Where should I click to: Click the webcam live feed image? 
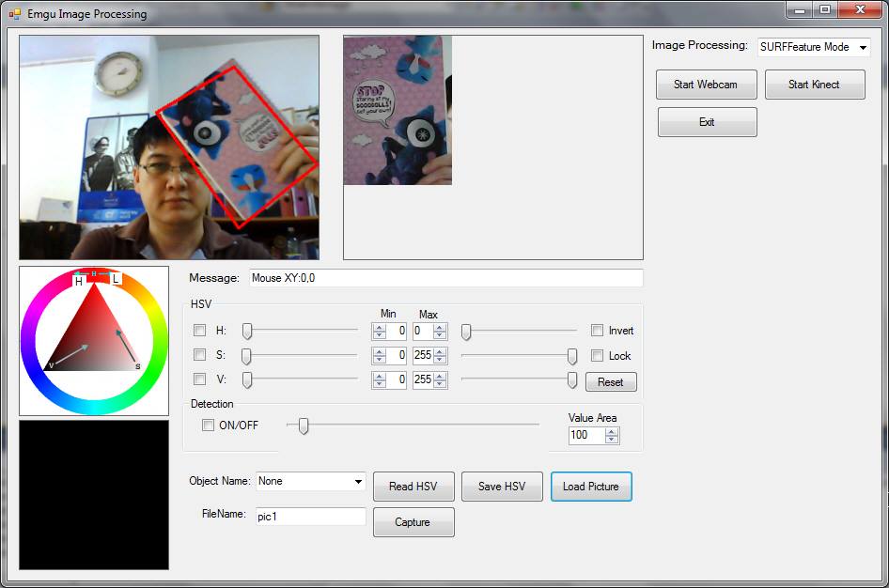point(169,147)
